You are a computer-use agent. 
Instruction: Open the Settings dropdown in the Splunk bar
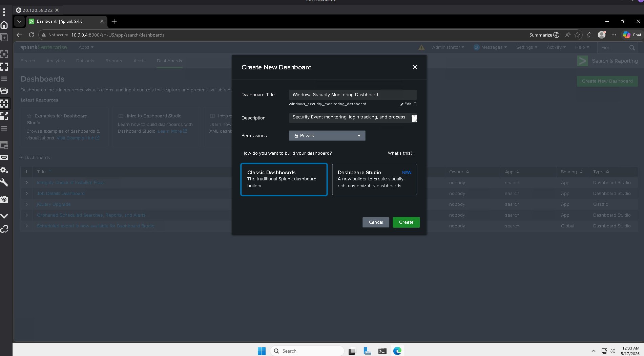pyautogui.click(x=526, y=47)
